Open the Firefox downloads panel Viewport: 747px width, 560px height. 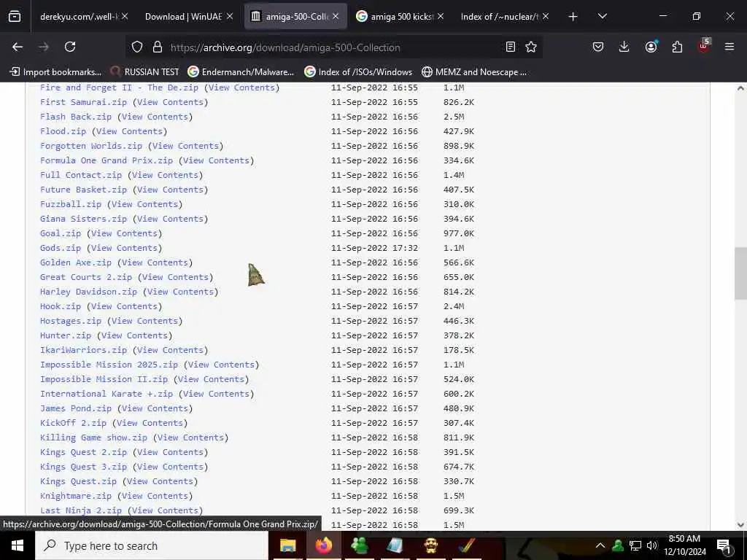(x=624, y=47)
